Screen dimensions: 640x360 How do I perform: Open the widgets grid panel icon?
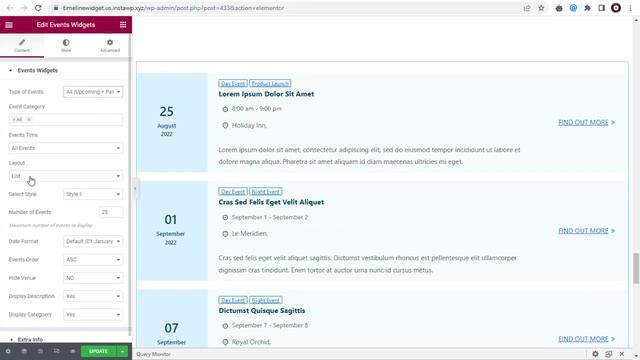point(123,25)
